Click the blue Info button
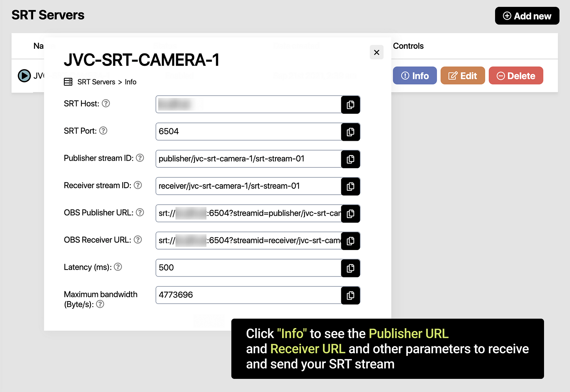This screenshot has height=392, width=570. click(415, 76)
